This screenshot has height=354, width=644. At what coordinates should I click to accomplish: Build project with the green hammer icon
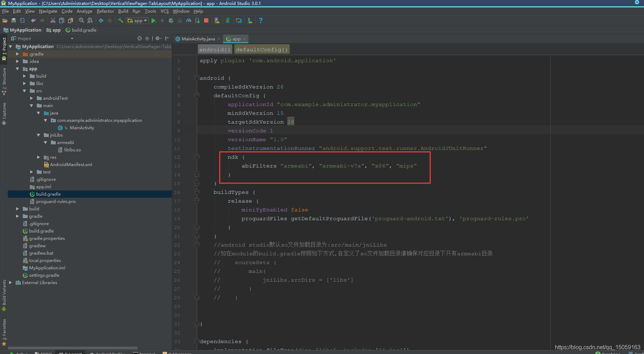(x=121, y=21)
